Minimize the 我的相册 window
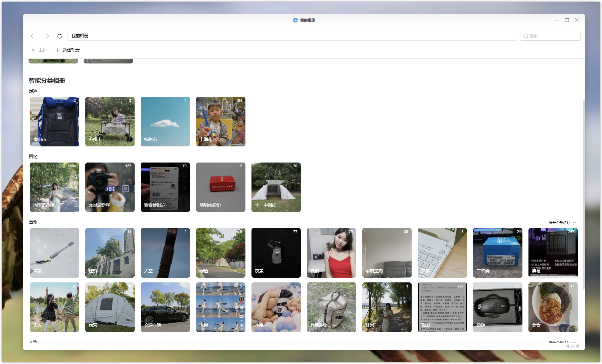This screenshot has width=602, height=364. pos(557,20)
